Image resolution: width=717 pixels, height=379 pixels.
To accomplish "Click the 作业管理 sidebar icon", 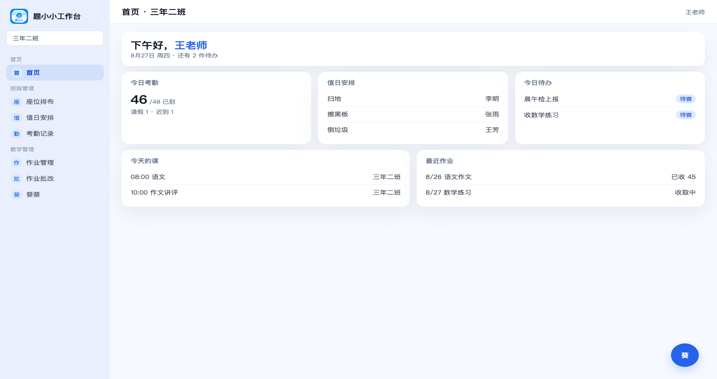I will [16, 162].
